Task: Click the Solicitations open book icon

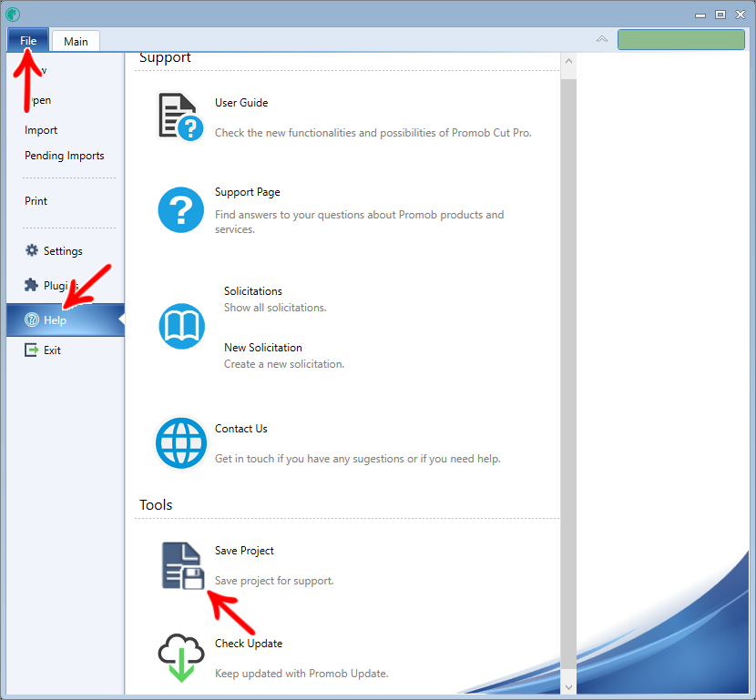Action: 182,326
